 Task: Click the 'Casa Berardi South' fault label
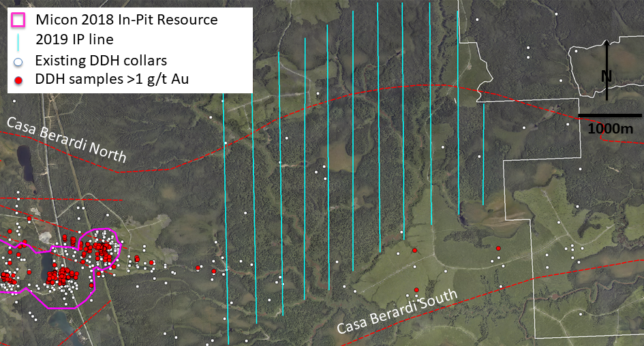tap(397, 311)
